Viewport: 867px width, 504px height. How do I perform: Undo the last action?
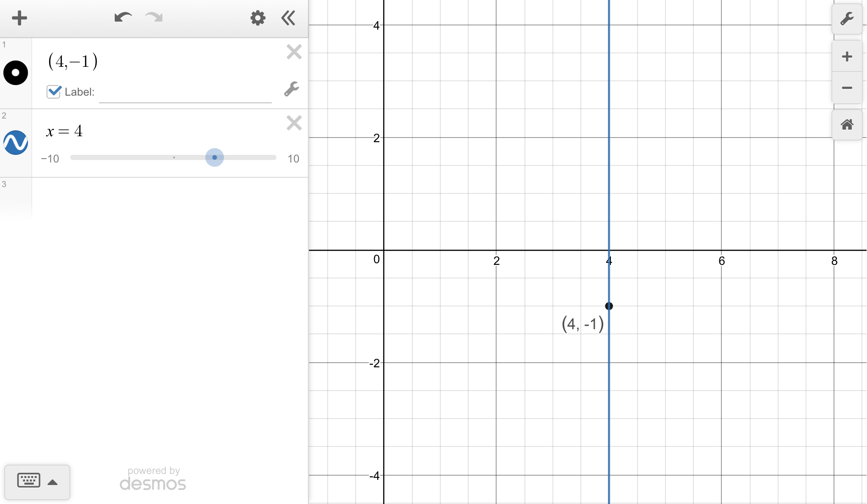123,17
